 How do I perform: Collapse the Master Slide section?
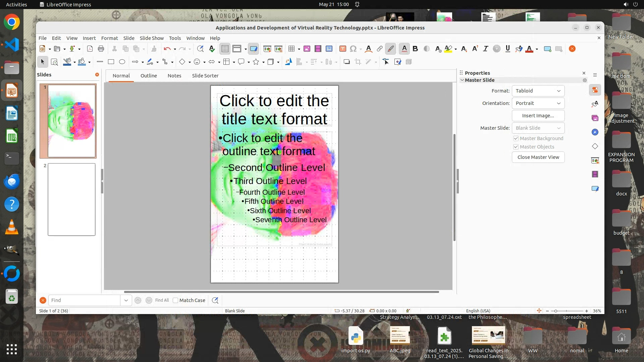pos(462,80)
